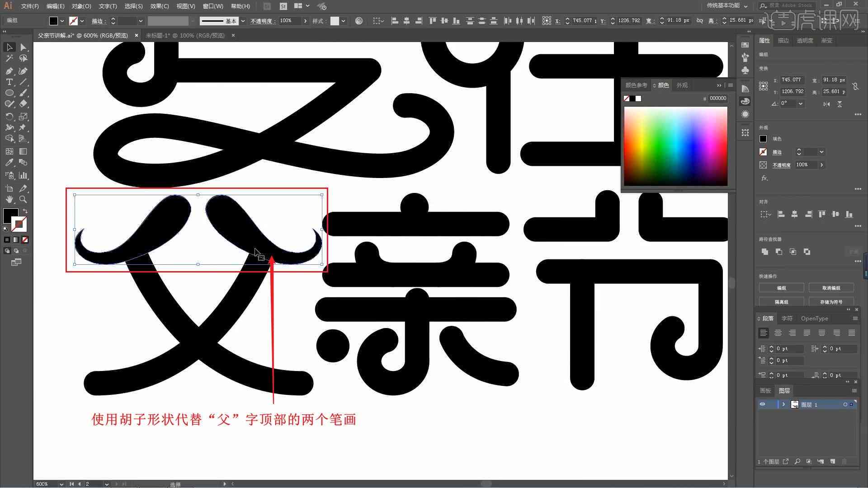Open the 效果(C) menu

point(157,6)
